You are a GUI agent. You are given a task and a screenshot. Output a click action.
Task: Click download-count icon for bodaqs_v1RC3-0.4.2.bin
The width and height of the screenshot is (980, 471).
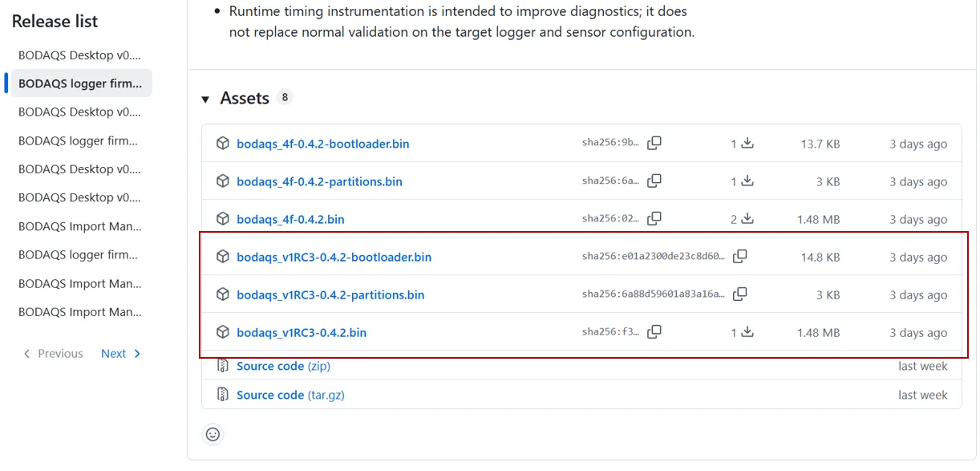point(747,332)
